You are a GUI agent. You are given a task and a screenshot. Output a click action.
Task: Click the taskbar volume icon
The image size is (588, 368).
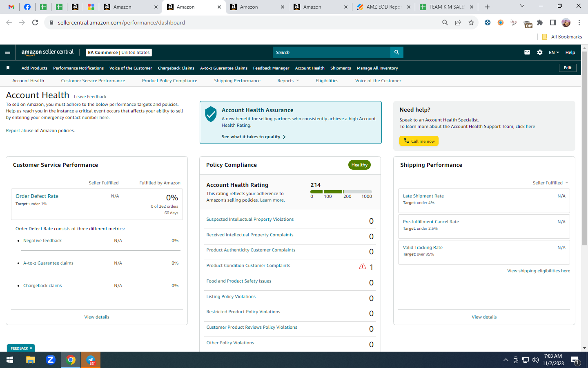pos(536,360)
